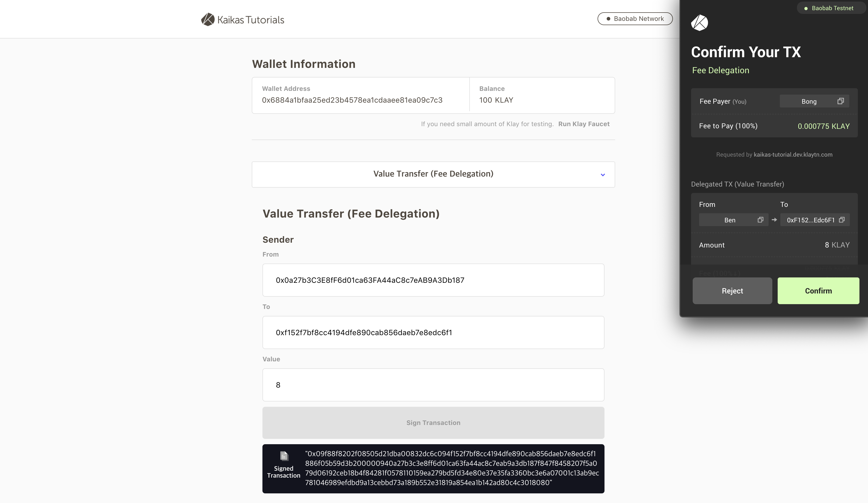
Task: Select the From address input field
Action: [433, 280]
